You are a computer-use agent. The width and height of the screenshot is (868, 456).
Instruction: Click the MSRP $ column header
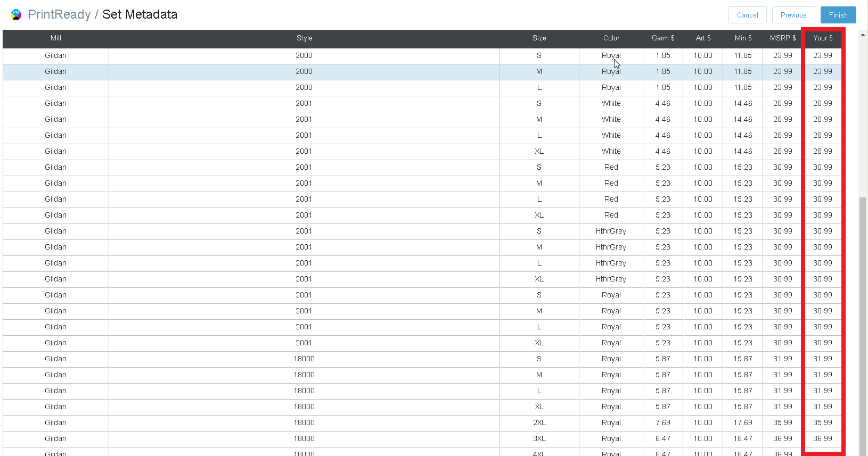point(783,38)
